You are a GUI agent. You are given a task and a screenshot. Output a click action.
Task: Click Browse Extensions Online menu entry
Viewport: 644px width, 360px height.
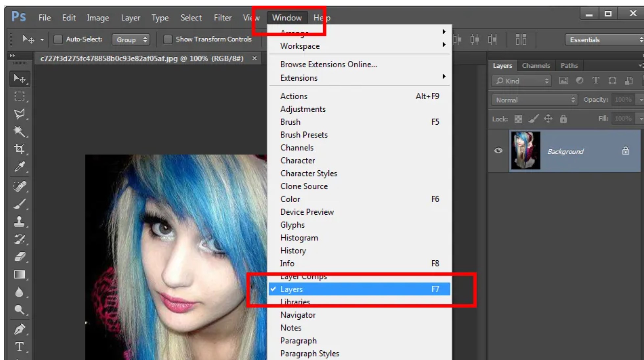coord(328,64)
